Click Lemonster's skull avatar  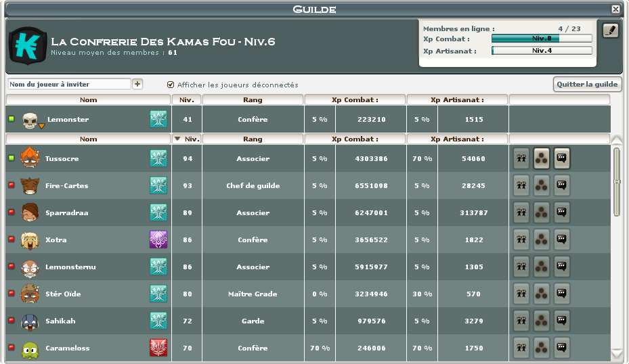pyautogui.click(x=29, y=120)
